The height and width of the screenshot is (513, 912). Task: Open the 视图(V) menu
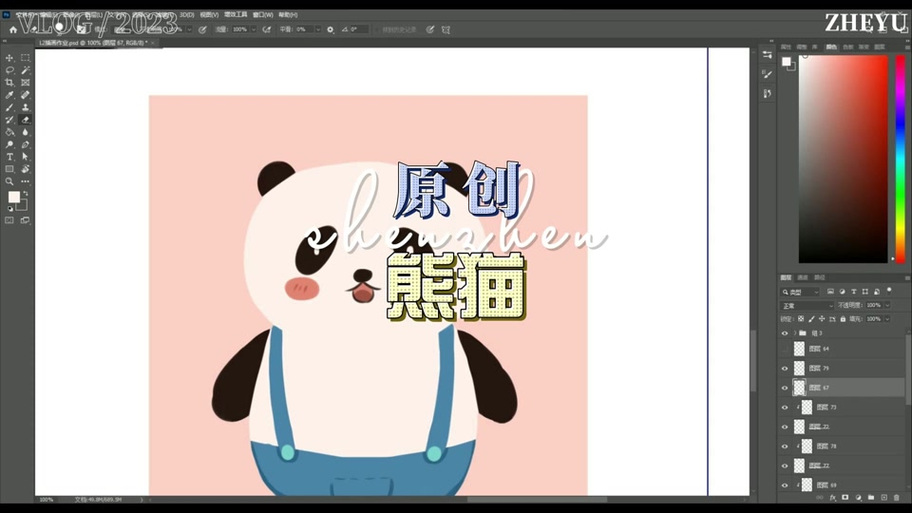coord(209,15)
